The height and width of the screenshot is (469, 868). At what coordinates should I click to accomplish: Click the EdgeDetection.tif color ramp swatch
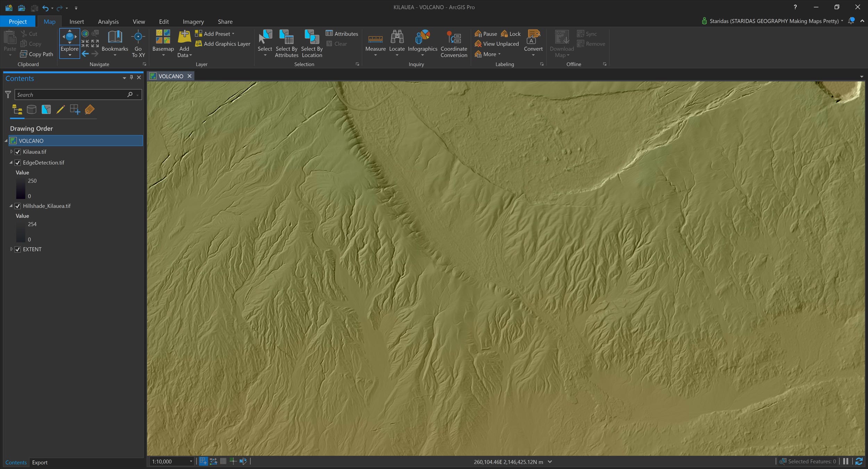click(20, 188)
